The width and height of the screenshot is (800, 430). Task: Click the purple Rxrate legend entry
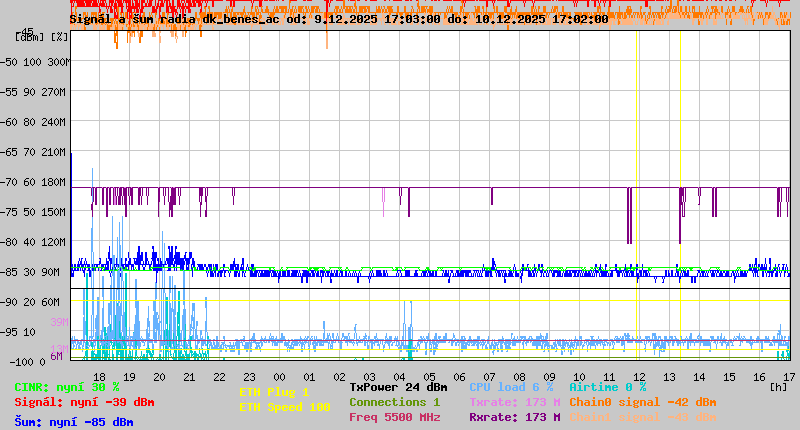pyautogui.click(x=515, y=417)
